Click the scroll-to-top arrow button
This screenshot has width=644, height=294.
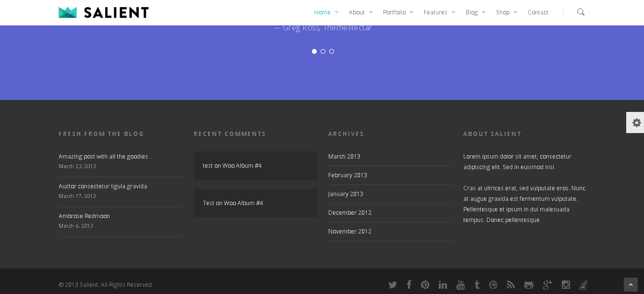coord(631,285)
